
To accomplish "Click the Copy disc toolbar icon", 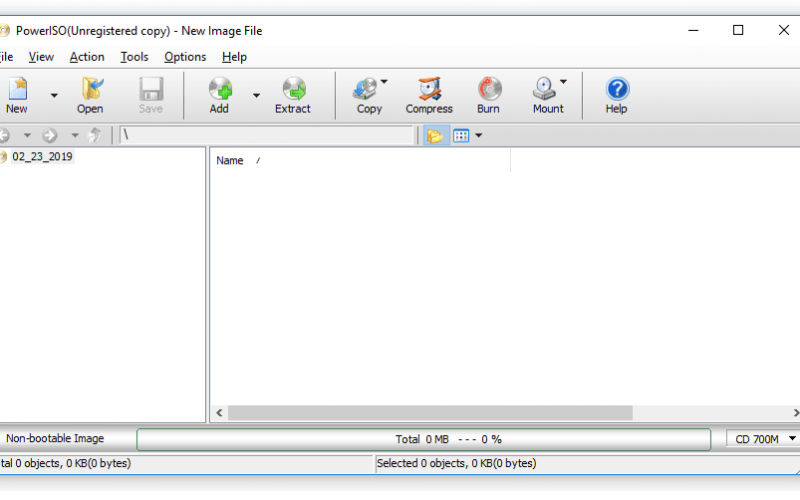I will [x=365, y=89].
